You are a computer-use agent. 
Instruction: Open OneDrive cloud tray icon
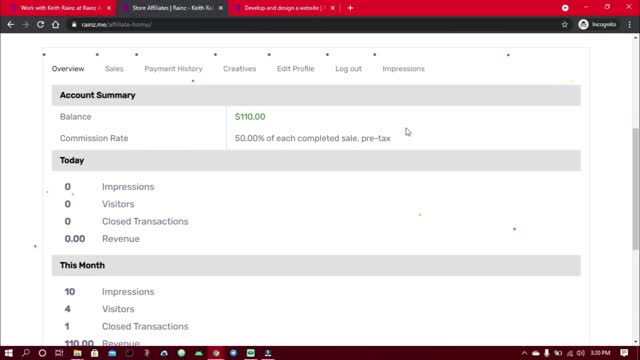click(x=536, y=353)
